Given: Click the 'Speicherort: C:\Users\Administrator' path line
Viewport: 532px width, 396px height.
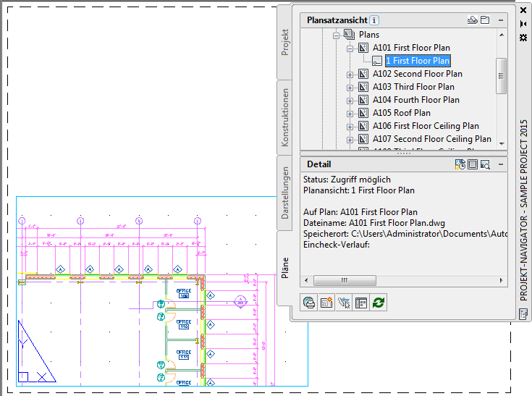Looking at the screenshot, I should coord(405,234).
